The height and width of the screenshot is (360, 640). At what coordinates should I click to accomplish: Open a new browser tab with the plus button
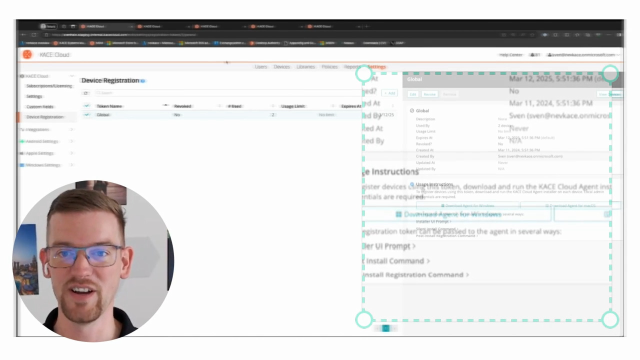click(367, 26)
